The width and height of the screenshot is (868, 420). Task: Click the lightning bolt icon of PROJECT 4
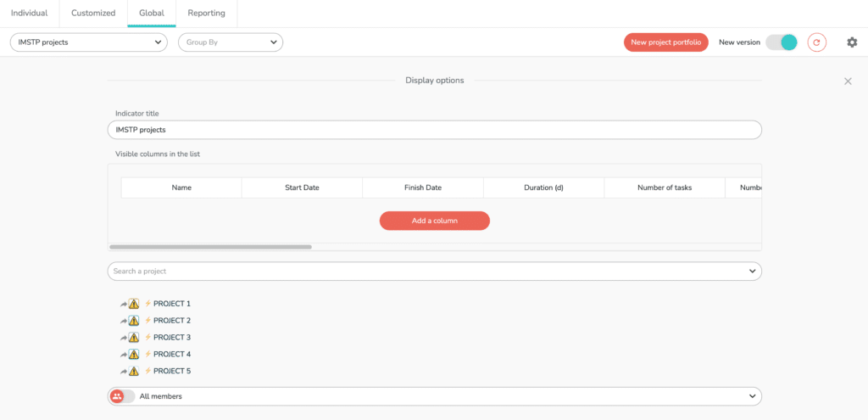(x=147, y=354)
